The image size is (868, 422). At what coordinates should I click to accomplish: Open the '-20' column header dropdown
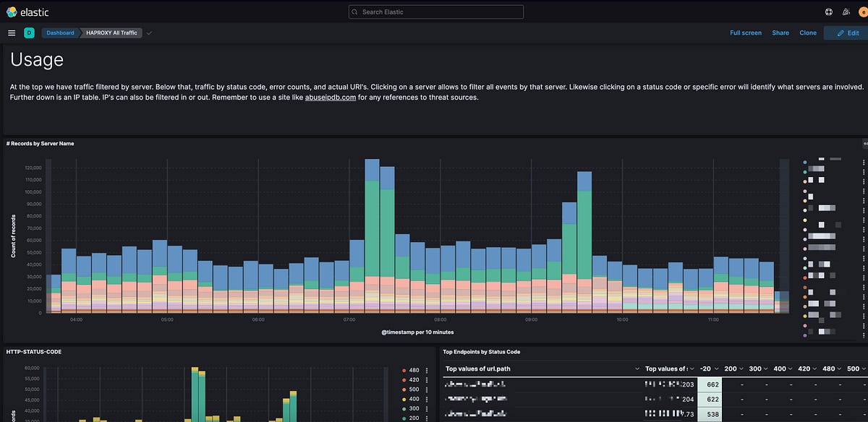click(712, 369)
